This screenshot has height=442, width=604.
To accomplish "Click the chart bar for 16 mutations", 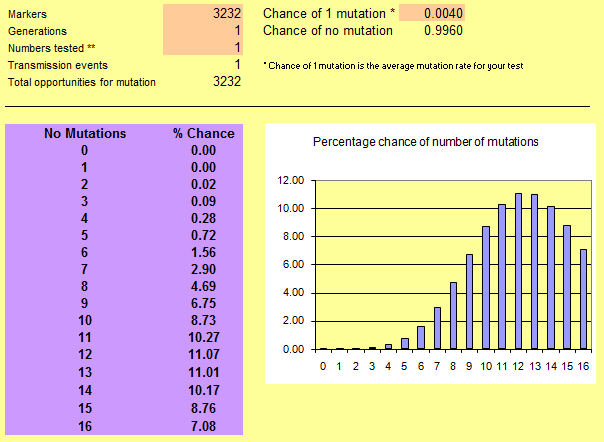I will pyautogui.click(x=582, y=299).
